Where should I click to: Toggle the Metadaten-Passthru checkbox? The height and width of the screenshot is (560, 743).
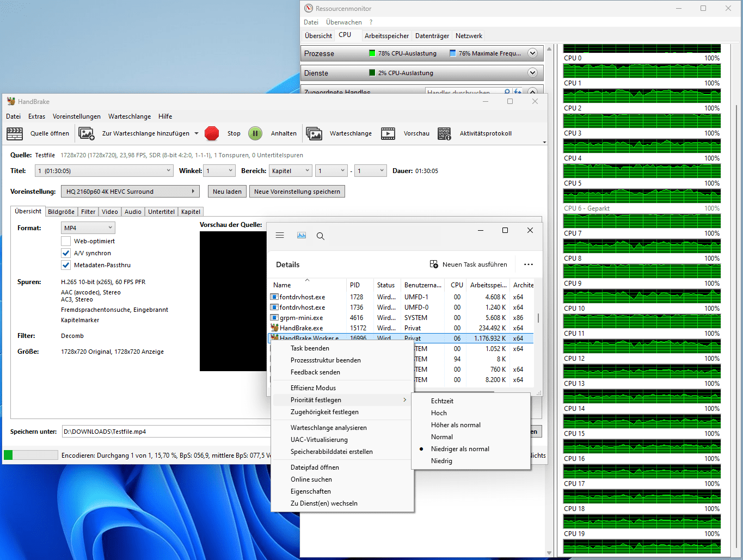66,265
